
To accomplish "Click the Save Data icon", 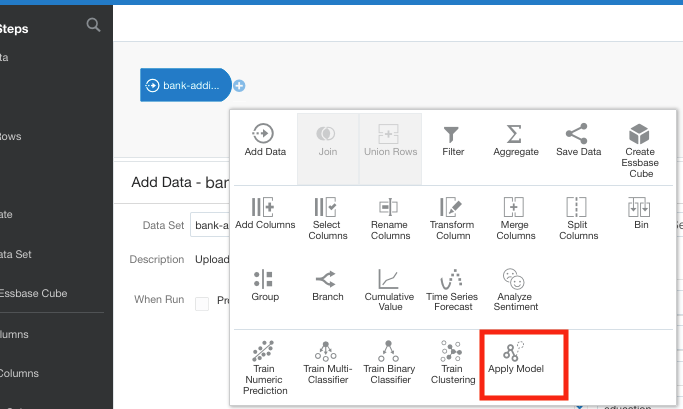I will point(577,141).
